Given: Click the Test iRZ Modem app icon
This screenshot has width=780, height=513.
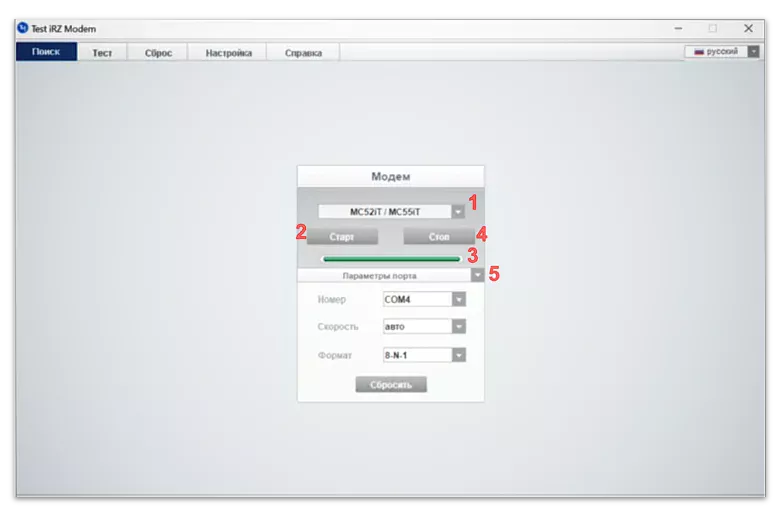Looking at the screenshot, I should [22, 28].
